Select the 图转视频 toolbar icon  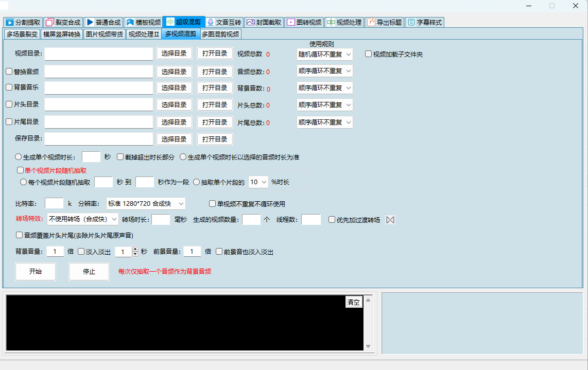click(x=290, y=22)
